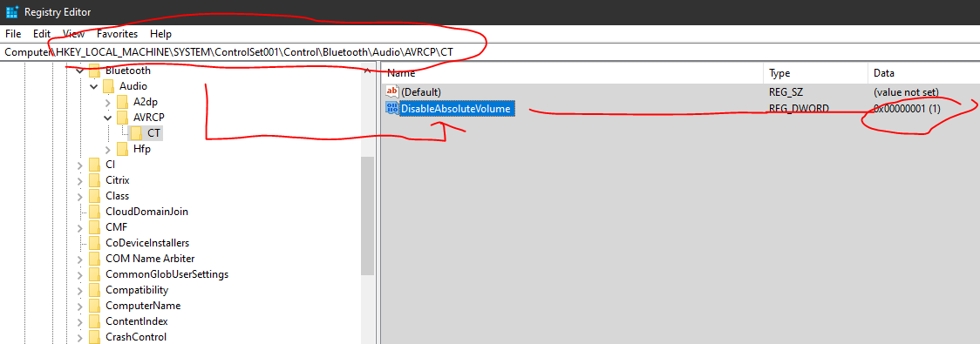Click the registry path address bar
Viewport: 980px width, 344px height.
tap(490, 52)
